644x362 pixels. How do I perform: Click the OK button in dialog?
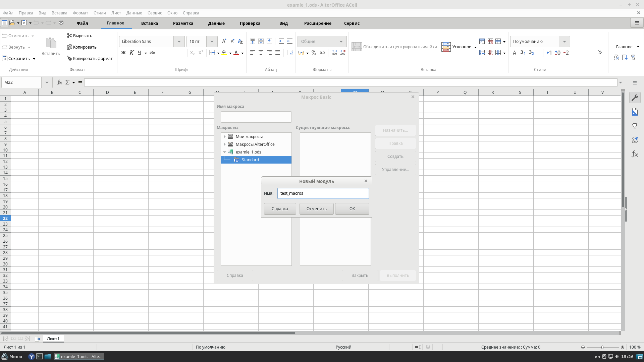pos(352,208)
